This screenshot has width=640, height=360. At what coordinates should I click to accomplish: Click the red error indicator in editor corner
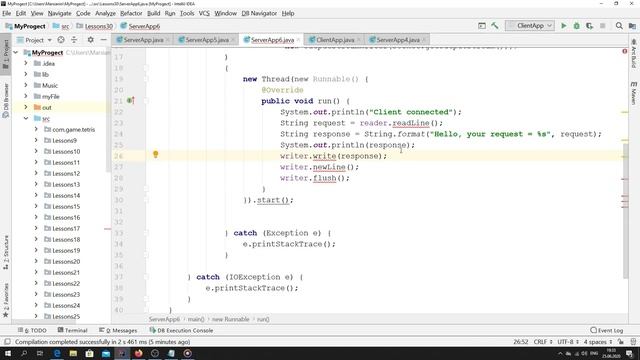coord(624,51)
